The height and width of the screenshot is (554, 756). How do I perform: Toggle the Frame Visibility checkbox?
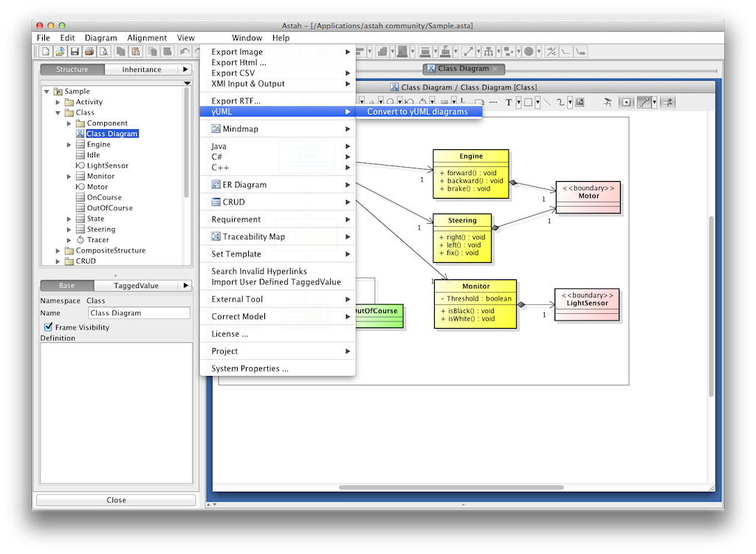coord(48,327)
